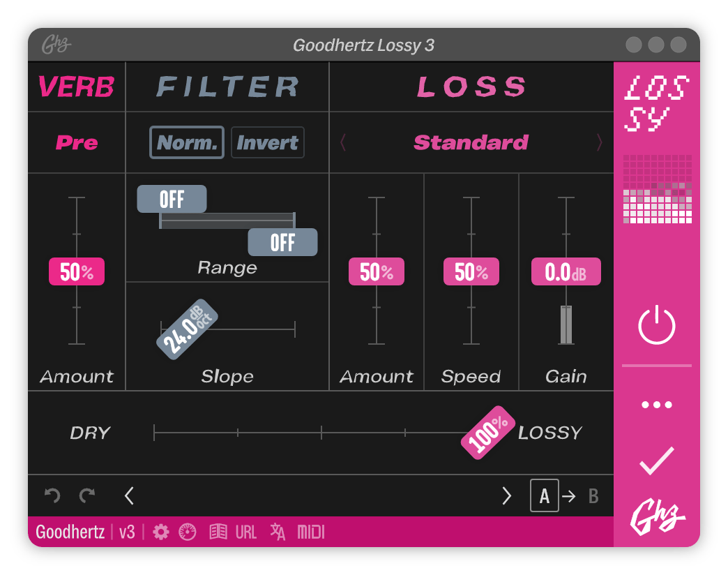This screenshot has height=575, width=728.
Task: Click the v3 version label
Action: pos(127,532)
